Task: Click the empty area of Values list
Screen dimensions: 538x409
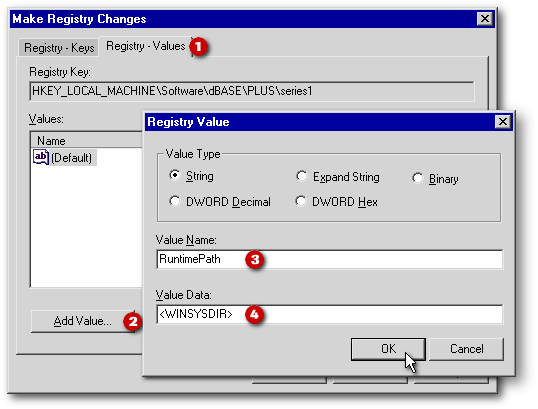Action: [x=86, y=226]
